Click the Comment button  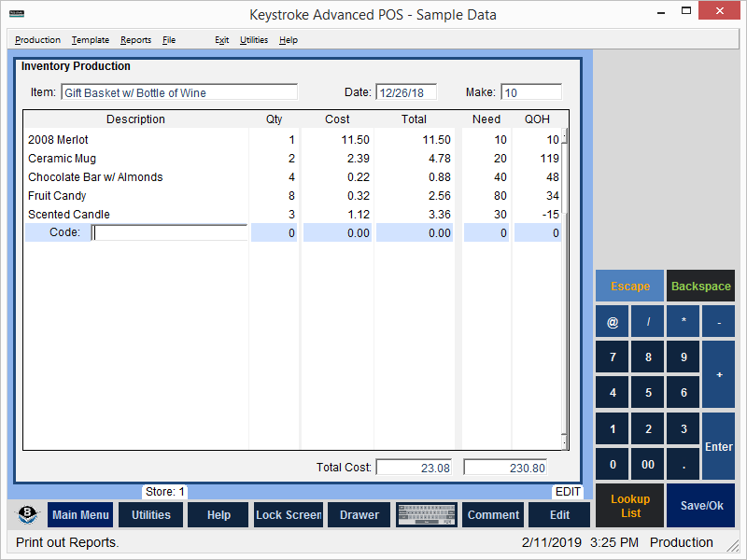(493, 514)
